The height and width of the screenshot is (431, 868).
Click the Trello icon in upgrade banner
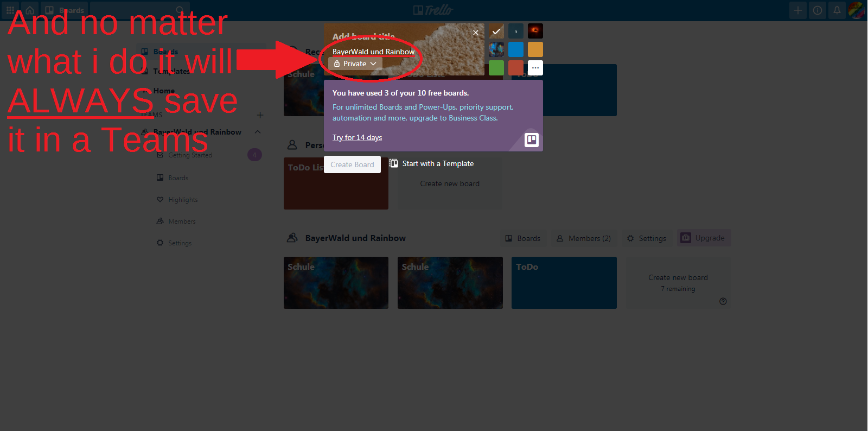pyautogui.click(x=532, y=140)
